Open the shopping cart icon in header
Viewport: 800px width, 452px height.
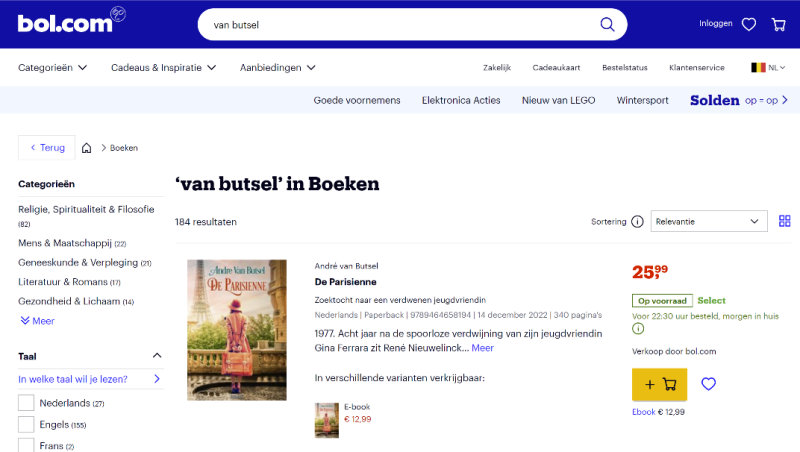pyautogui.click(x=779, y=24)
